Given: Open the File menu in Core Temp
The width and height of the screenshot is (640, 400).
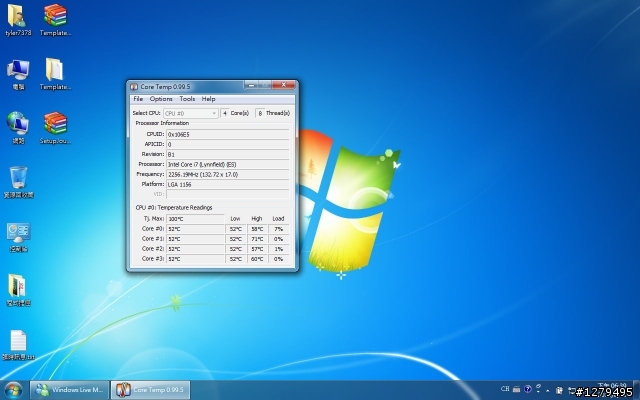Looking at the screenshot, I should [138, 99].
